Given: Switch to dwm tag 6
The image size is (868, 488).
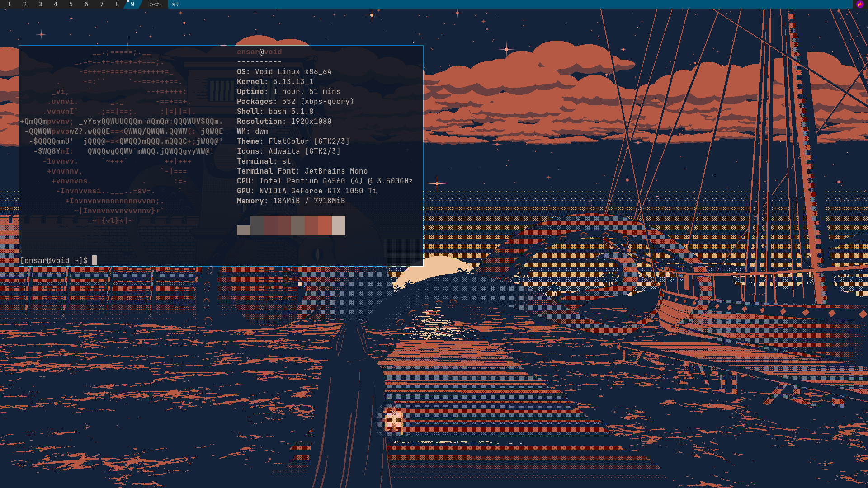Looking at the screenshot, I should pos(86,4).
